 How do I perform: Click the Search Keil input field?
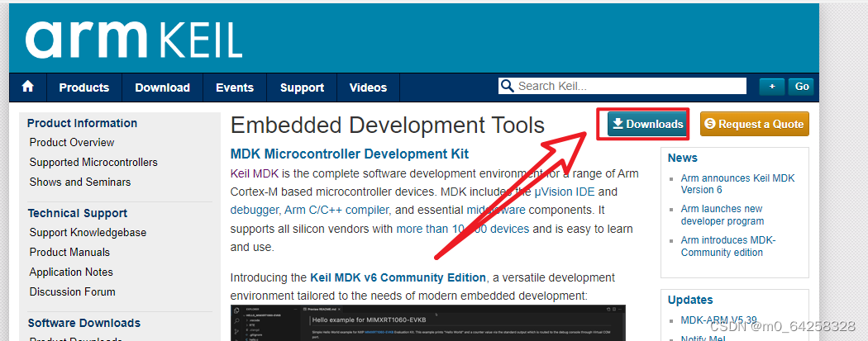(x=622, y=86)
